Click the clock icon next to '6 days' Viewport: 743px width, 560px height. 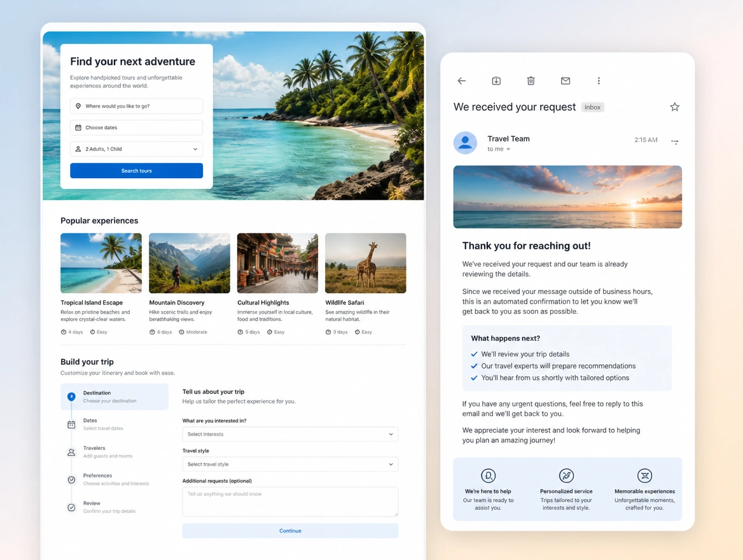152,332
